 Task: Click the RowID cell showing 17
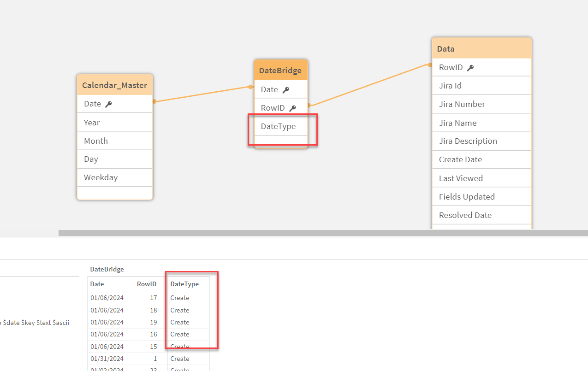(150, 298)
